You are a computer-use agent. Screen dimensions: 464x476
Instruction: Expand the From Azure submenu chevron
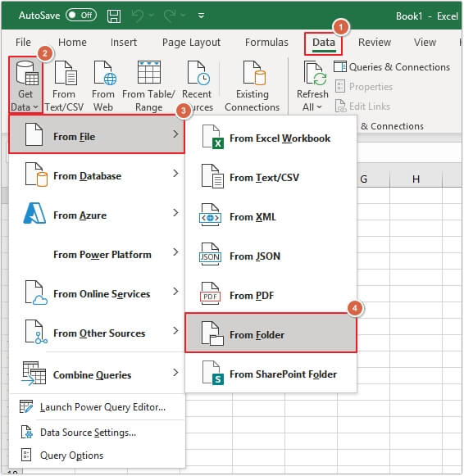tap(175, 212)
